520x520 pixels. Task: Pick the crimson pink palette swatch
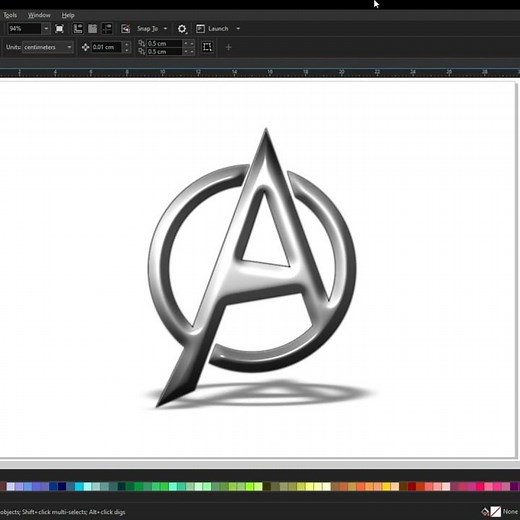[x=480, y=486]
